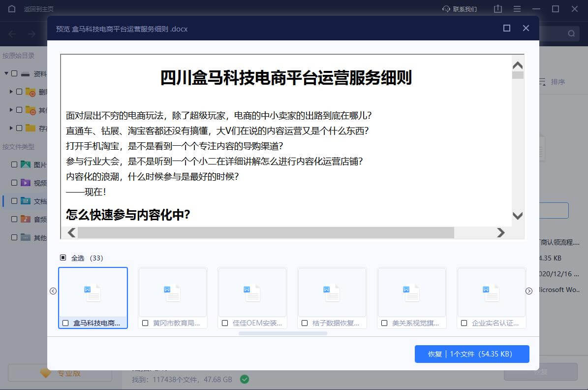This screenshot has width=588, height=390.
Task: Show next thumbnails with the circled right arrow
Action: [529, 291]
